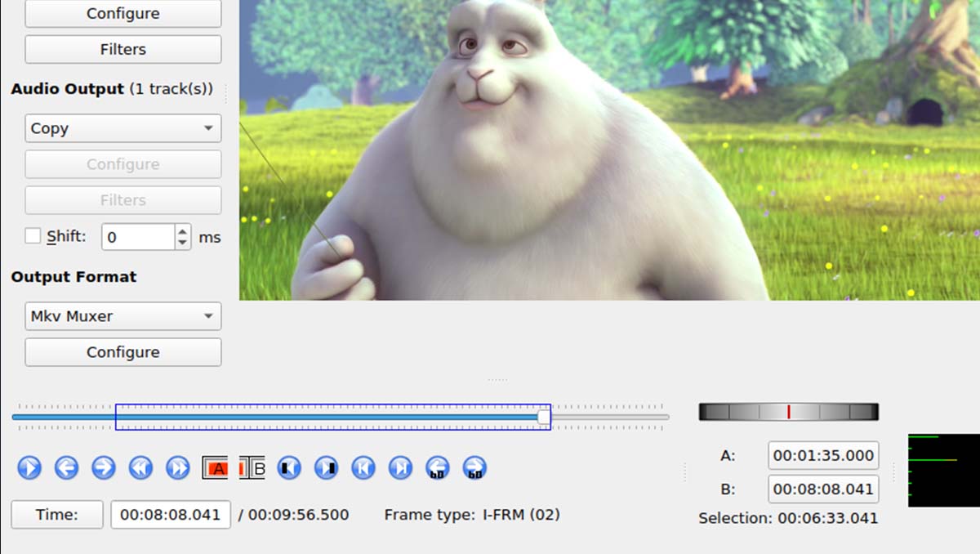Click marker A time button 00:01:35.000

click(x=823, y=455)
